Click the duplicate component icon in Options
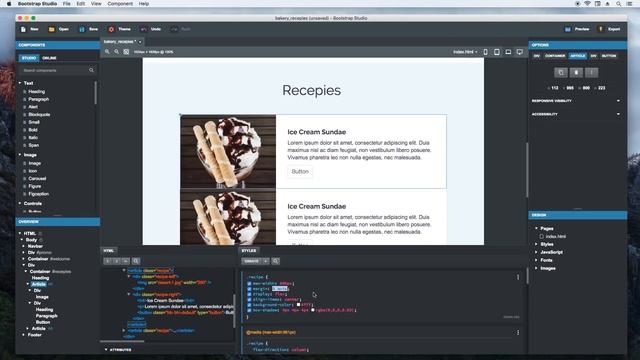 (561, 73)
